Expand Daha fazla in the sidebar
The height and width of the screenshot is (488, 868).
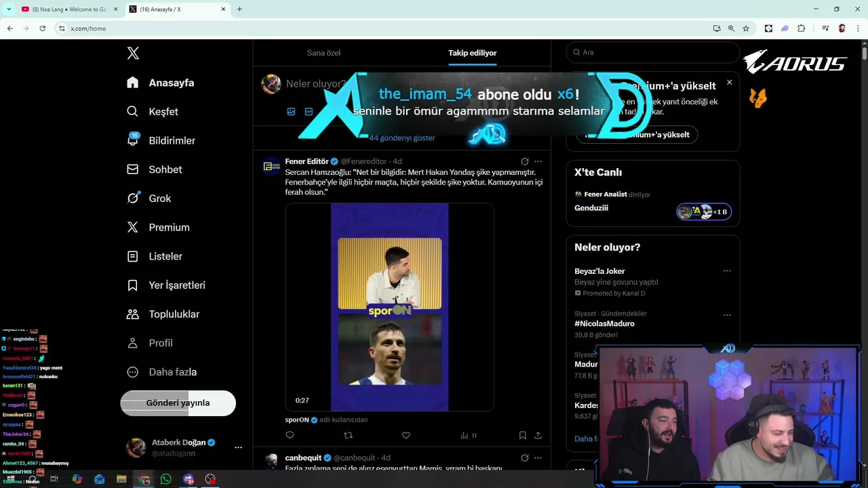click(163, 372)
